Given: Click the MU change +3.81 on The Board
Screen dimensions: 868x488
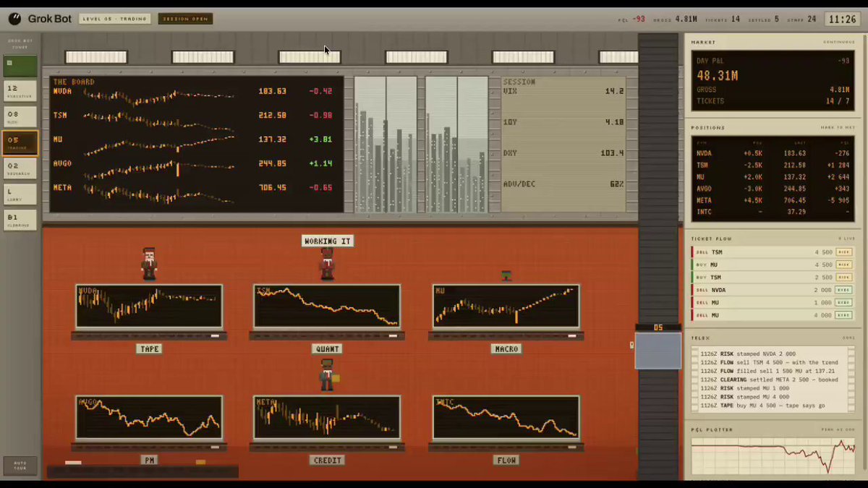Looking at the screenshot, I should 320,140.
